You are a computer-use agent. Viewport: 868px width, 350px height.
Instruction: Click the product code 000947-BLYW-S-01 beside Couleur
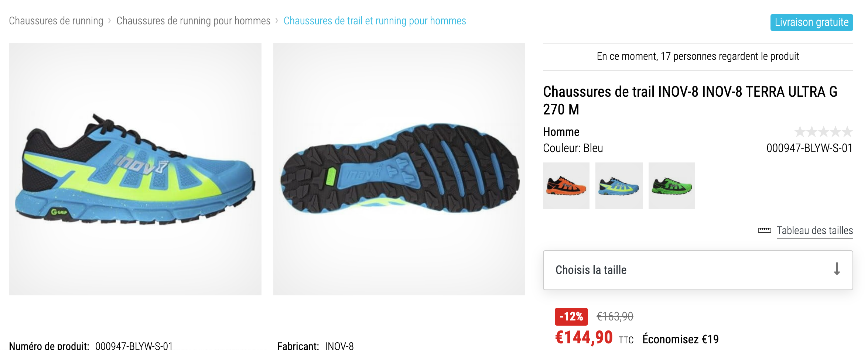(810, 148)
